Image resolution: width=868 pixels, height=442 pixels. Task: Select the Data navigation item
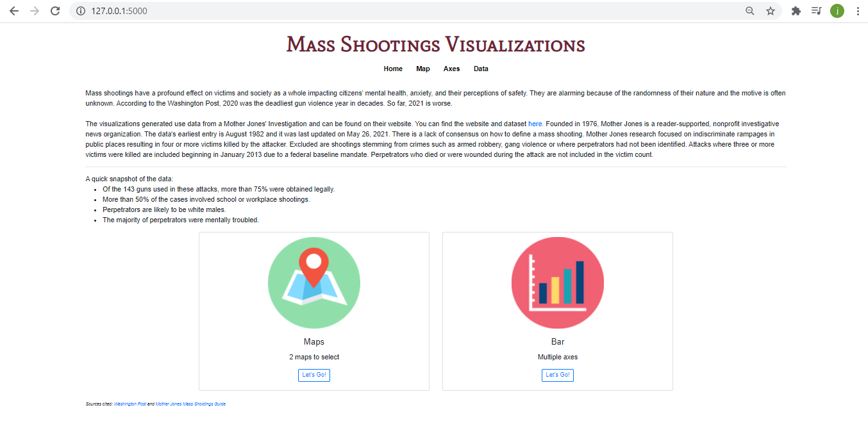click(x=480, y=69)
